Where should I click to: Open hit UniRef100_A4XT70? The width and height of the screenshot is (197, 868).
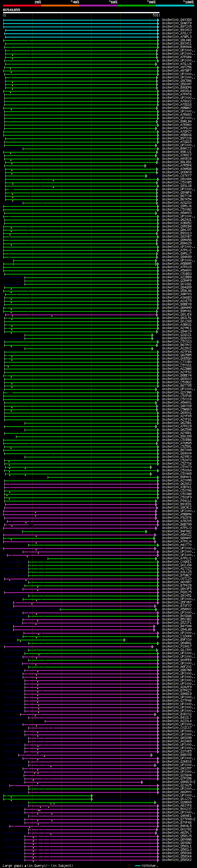click(x=176, y=545)
